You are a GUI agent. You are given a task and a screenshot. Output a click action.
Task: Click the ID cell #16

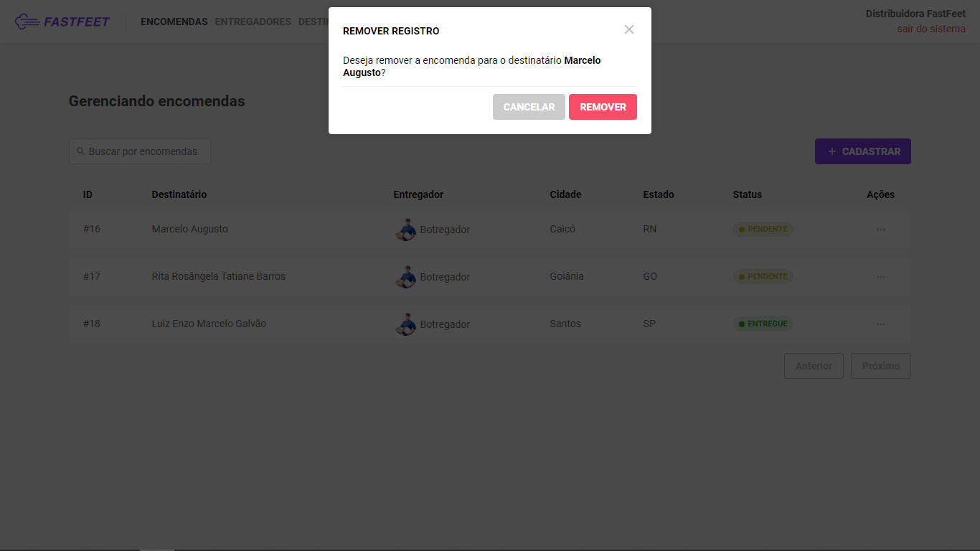pos(92,229)
